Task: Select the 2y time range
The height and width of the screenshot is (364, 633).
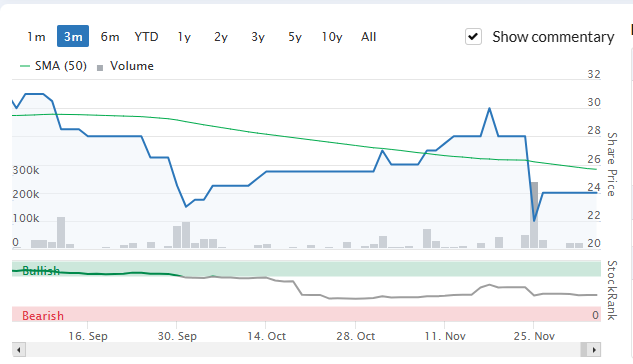Action: [x=221, y=37]
